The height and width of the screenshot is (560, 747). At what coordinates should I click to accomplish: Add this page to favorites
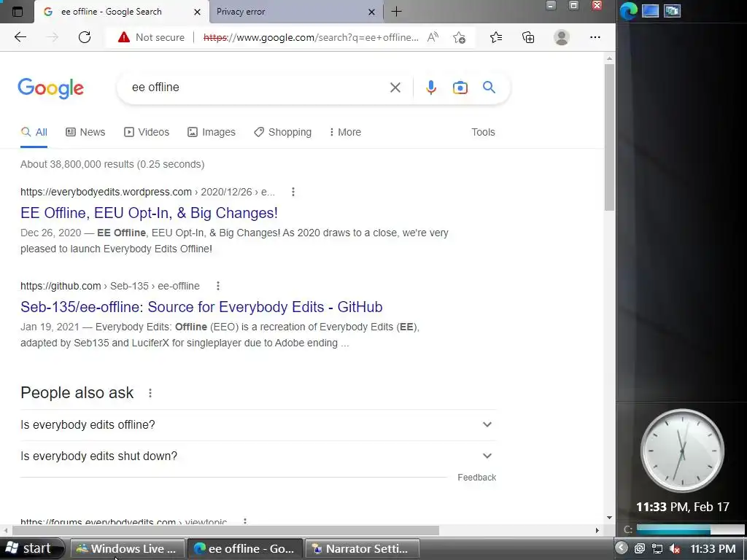(460, 37)
